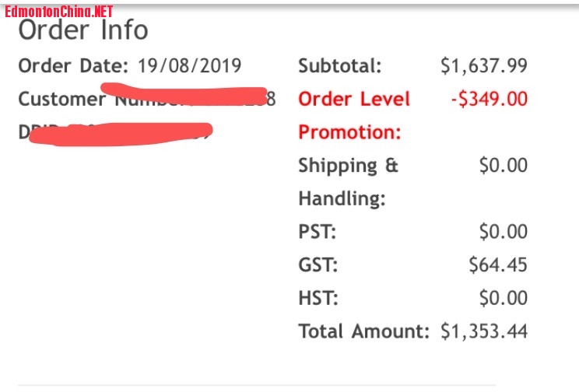Click the Total Amount label
Screen dimensions: 579x392
363,331
